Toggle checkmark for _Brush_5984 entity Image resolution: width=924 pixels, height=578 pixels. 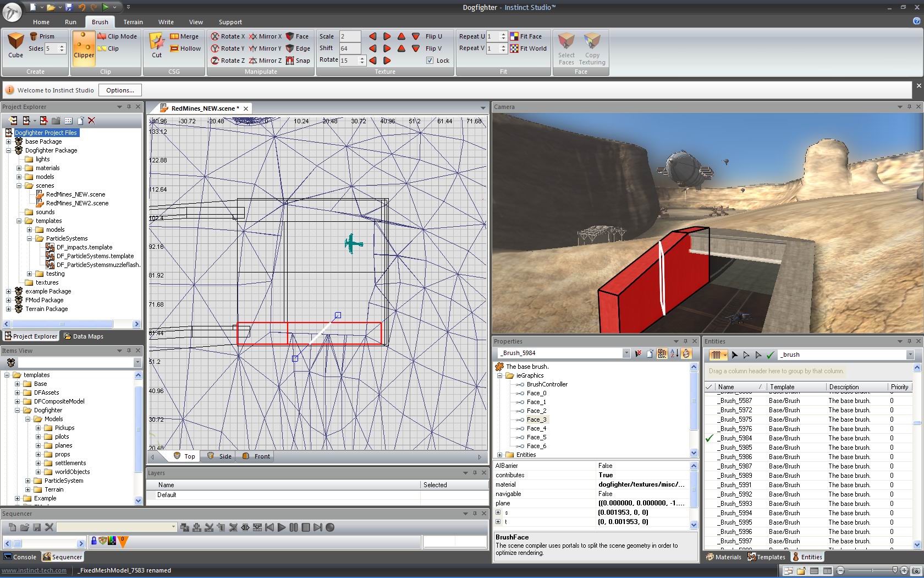click(710, 438)
